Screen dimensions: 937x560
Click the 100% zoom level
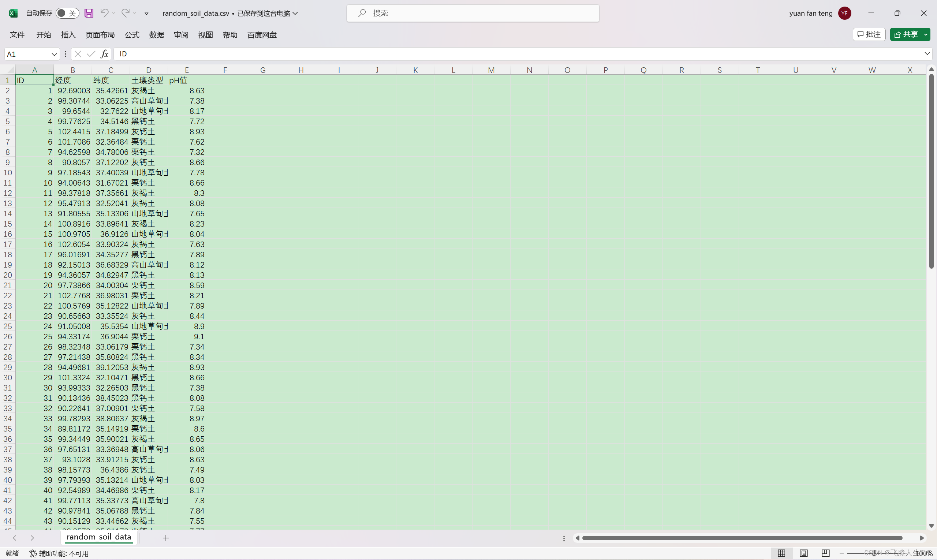(924, 553)
